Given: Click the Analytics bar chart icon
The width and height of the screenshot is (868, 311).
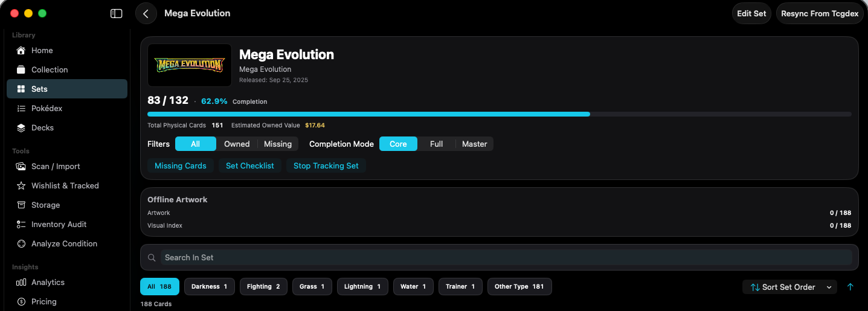Looking at the screenshot, I should pyautogui.click(x=21, y=282).
